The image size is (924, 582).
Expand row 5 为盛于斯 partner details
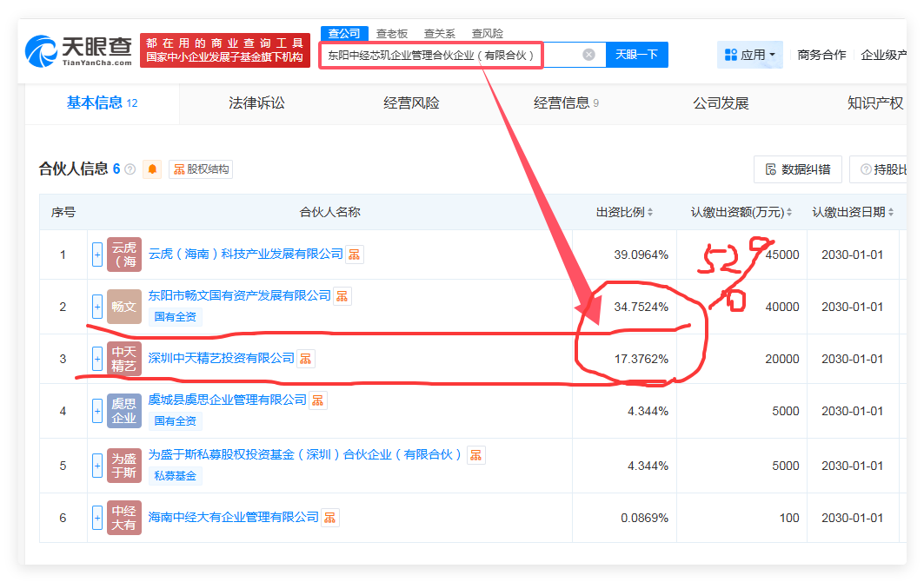[97, 466]
